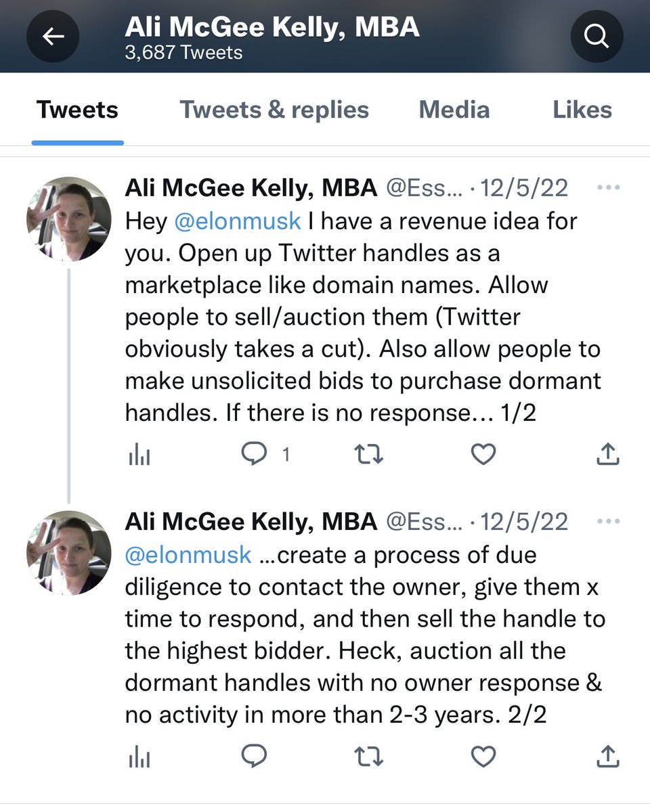Like the 2/2 tweet with heart

coord(483,757)
